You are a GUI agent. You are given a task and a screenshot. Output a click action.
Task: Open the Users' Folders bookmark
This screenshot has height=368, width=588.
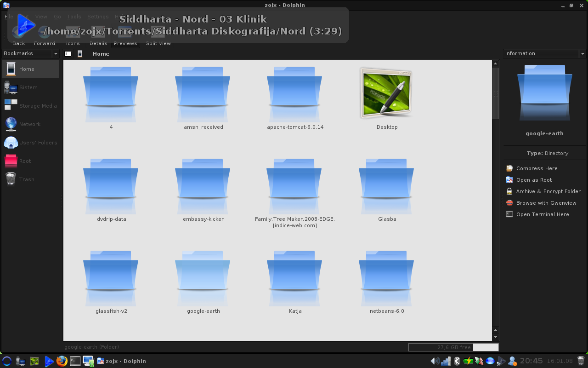pos(30,143)
